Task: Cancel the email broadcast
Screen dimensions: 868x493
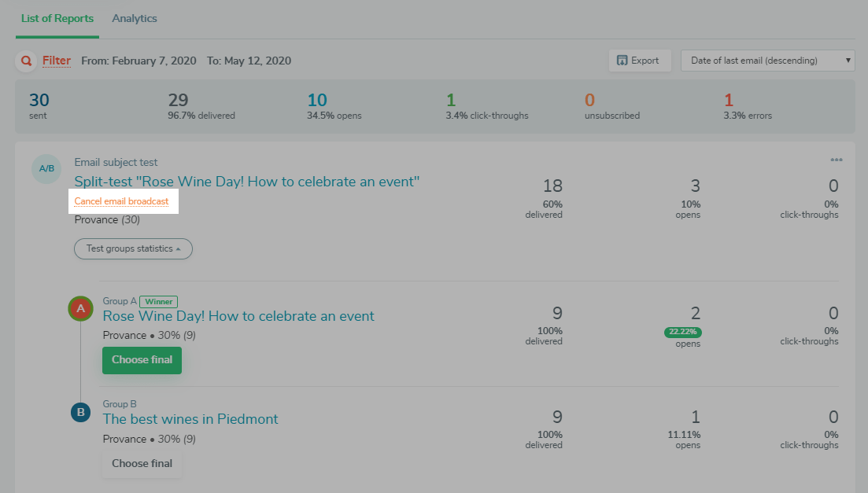Action: click(x=121, y=201)
